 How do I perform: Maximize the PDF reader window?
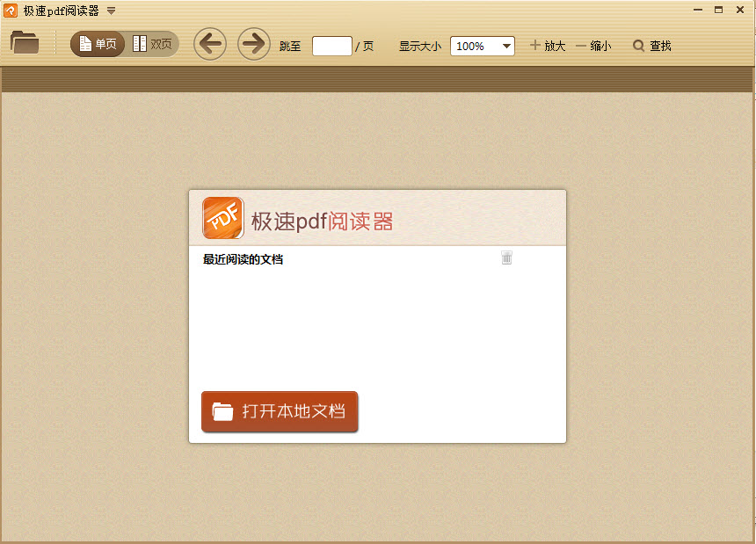coord(718,10)
